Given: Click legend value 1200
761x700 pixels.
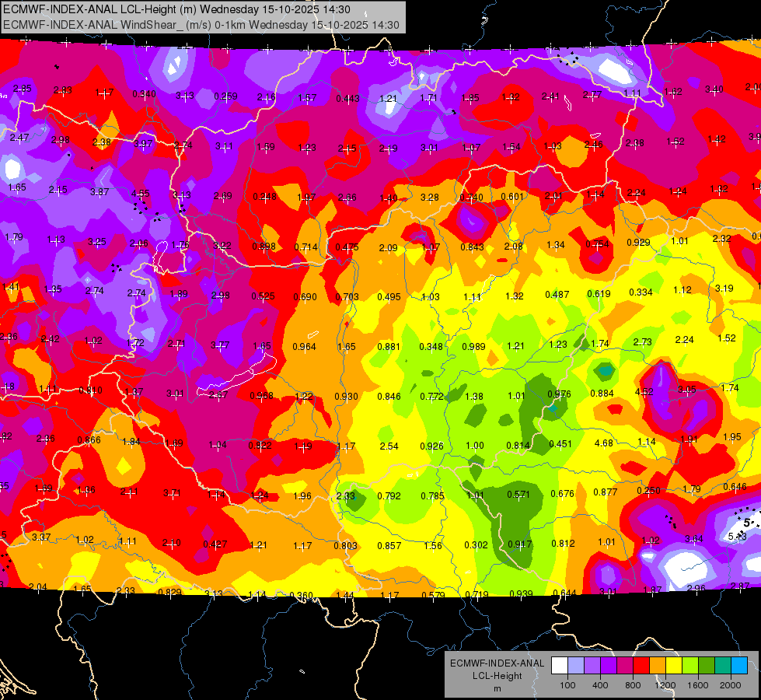Looking at the screenshot, I should click(665, 685).
